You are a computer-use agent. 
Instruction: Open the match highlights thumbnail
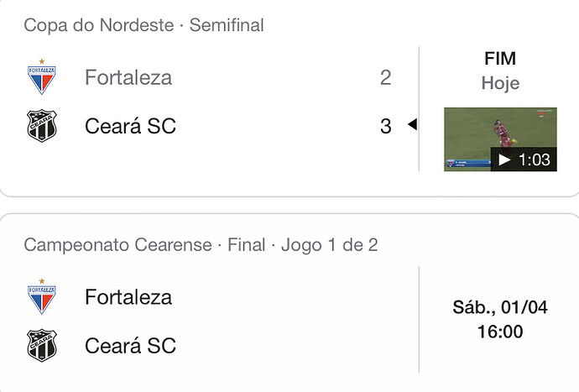500,139
